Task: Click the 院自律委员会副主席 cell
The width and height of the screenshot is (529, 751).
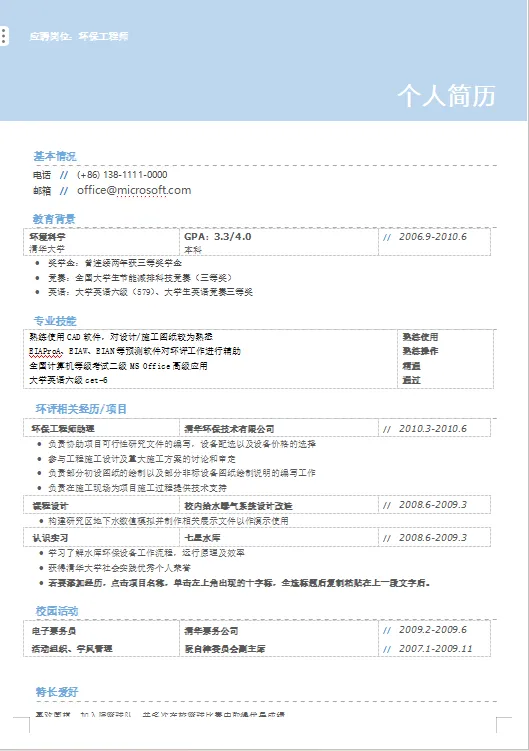Action: [225, 649]
